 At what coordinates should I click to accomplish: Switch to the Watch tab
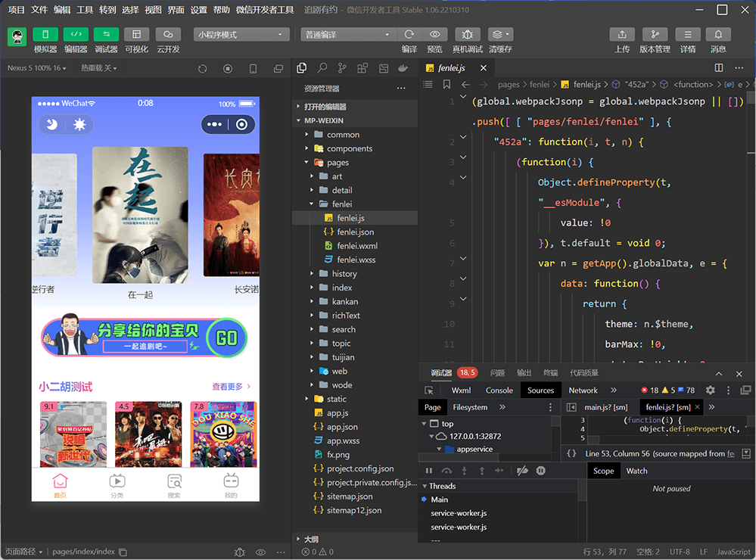point(636,471)
